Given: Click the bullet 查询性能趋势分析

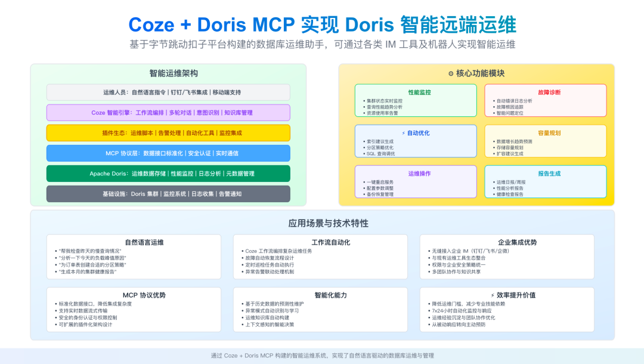Looking at the screenshot, I should pyautogui.click(x=385, y=107).
